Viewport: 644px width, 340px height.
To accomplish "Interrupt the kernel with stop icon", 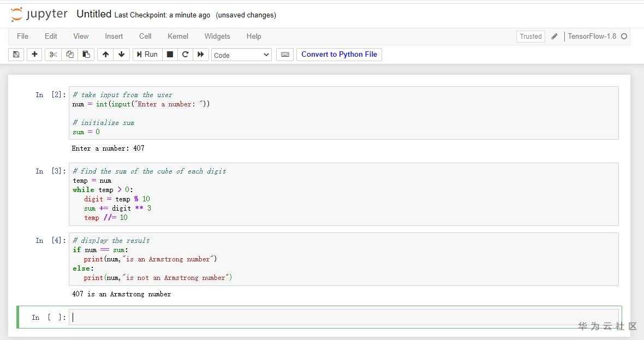I will point(170,55).
